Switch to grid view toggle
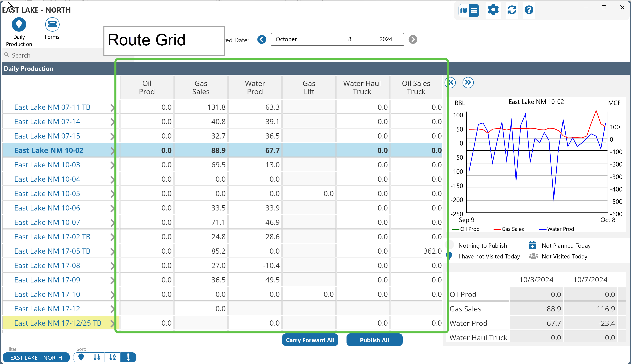The height and width of the screenshot is (364, 631). point(474,11)
